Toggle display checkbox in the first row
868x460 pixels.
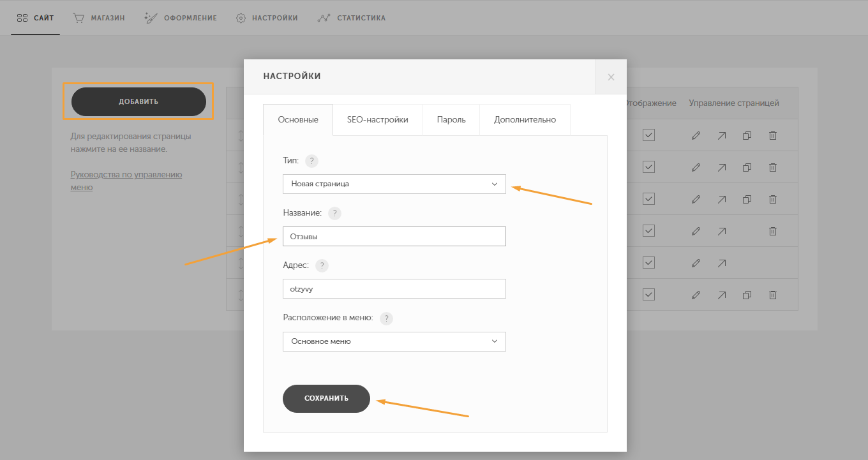(x=649, y=135)
